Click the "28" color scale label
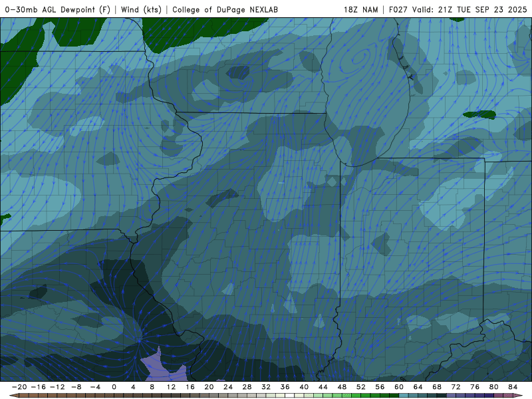Screen dimensions: 532x399 click(x=247, y=387)
